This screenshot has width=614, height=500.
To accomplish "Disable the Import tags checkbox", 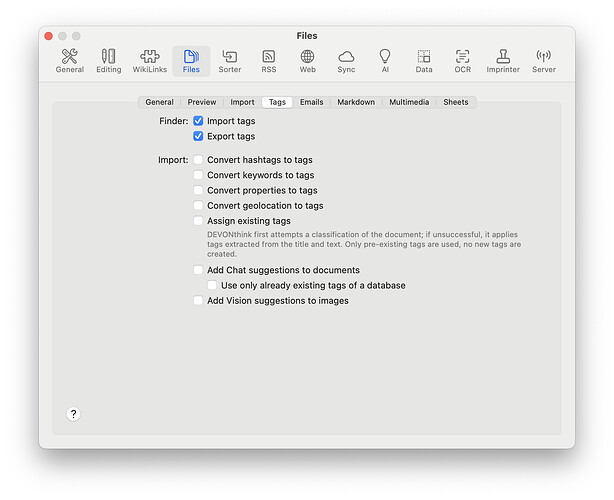I will tap(198, 121).
